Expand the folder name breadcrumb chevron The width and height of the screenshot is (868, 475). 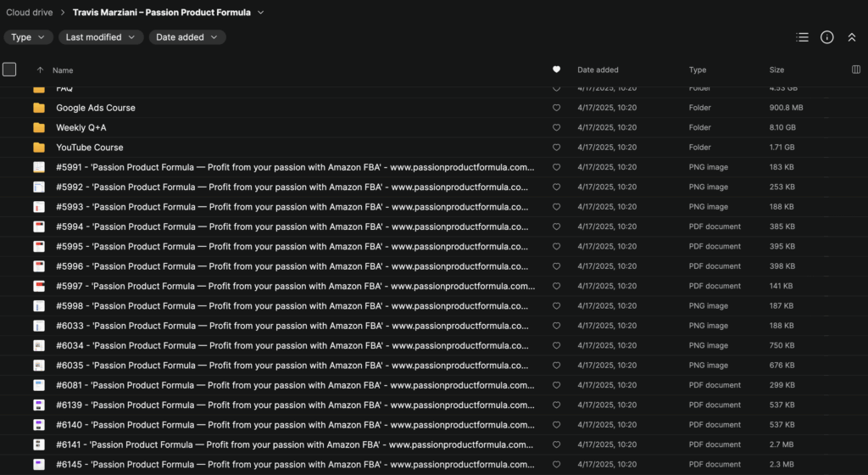point(260,13)
